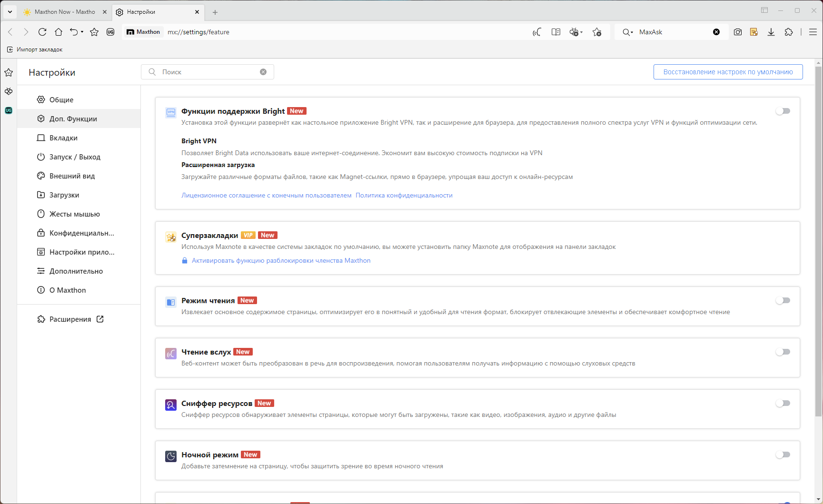Open the tab list dropdown chevron

point(10,12)
